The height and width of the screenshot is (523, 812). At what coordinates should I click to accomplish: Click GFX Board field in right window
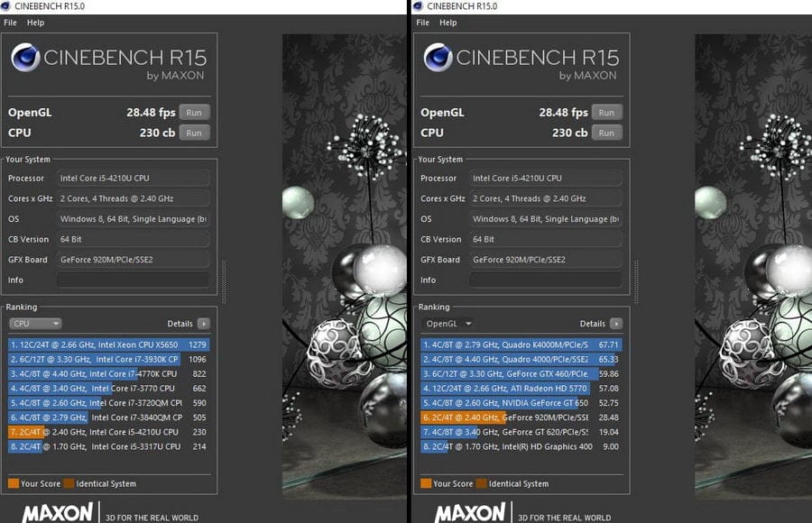click(x=546, y=260)
